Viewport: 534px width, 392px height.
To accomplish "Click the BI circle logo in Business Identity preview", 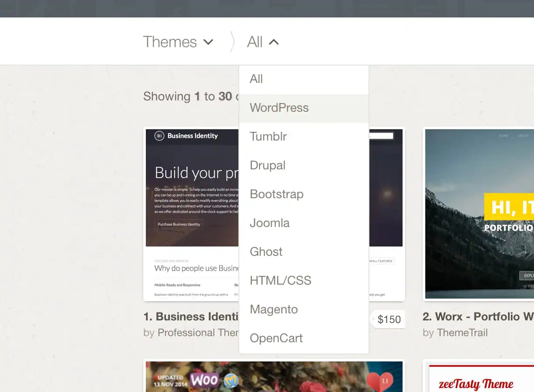I will pyautogui.click(x=159, y=136).
